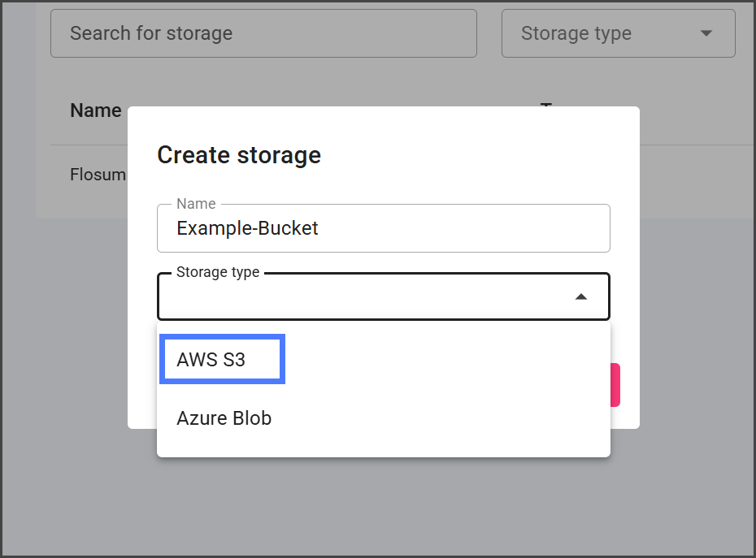The height and width of the screenshot is (558, 756).
Task: Click the Storage type box in dialog
Action: tap(366, 297)
